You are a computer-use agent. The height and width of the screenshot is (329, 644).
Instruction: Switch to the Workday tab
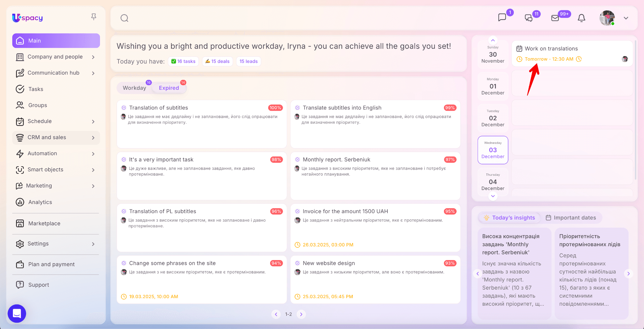(134, 88)
